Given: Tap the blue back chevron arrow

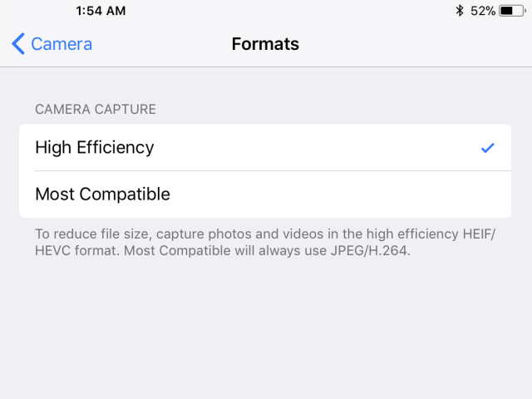Looking at the screenshot, I should click(18, 44).
